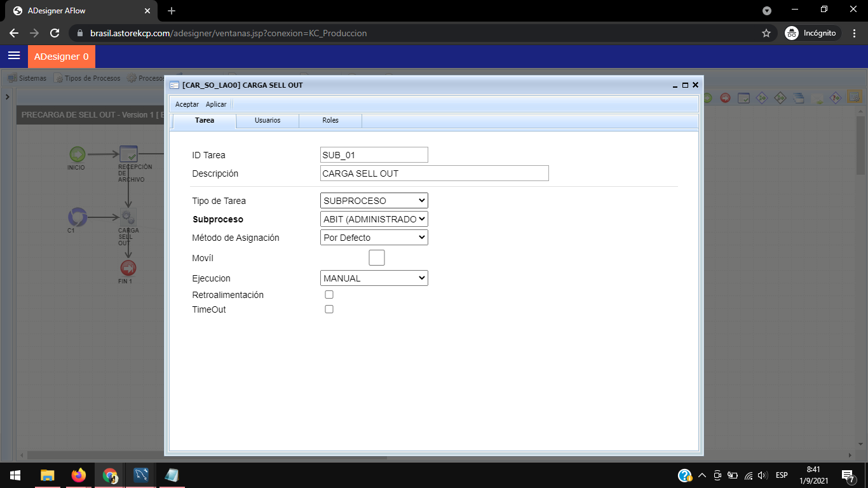
Task: Check the TimeOut checkbox
Action: click(x=329, y=309)
